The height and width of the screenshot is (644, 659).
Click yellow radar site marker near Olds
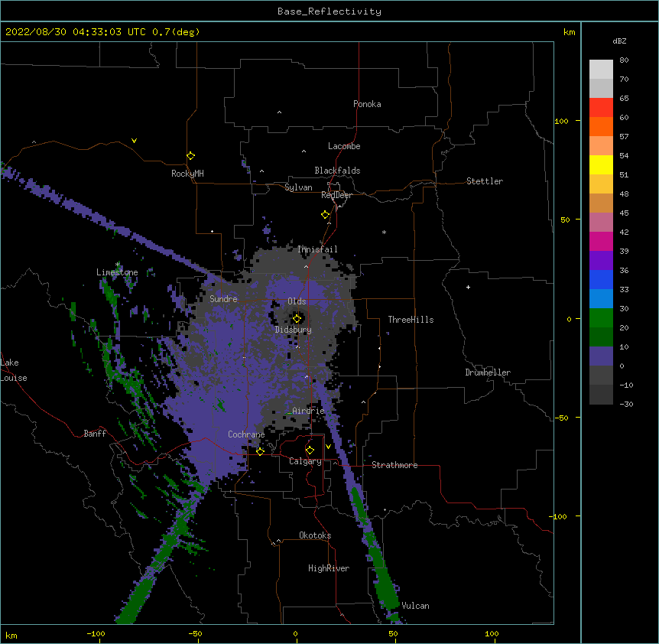pyautogui.click(x=297, y=318)
